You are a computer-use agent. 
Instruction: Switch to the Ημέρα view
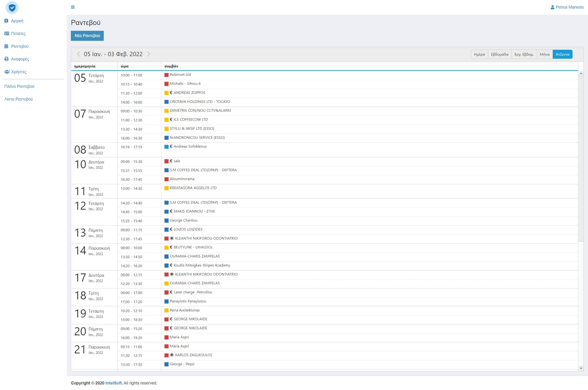479,54
